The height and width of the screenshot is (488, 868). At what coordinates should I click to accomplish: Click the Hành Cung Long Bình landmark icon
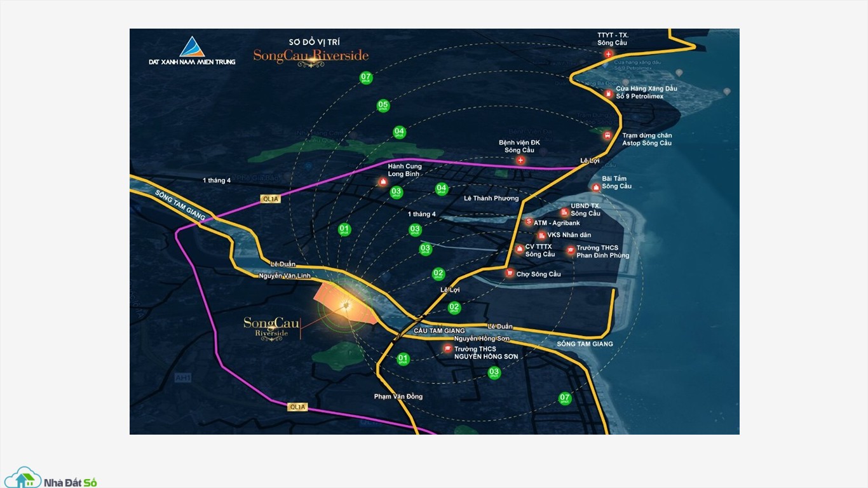383,182
